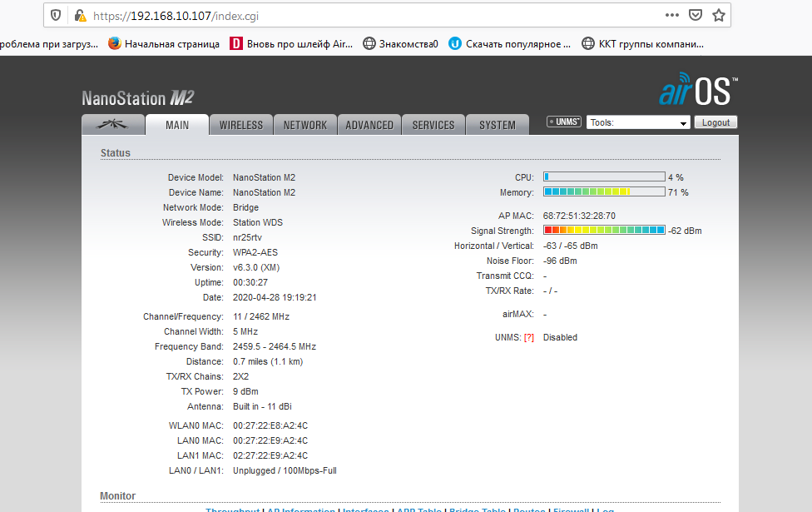This screenshot has width=812, height=512.
Task: Click the LAN1 MAC value 02:27:22:E9:A2:4C
Action: (x=270, y=455)
